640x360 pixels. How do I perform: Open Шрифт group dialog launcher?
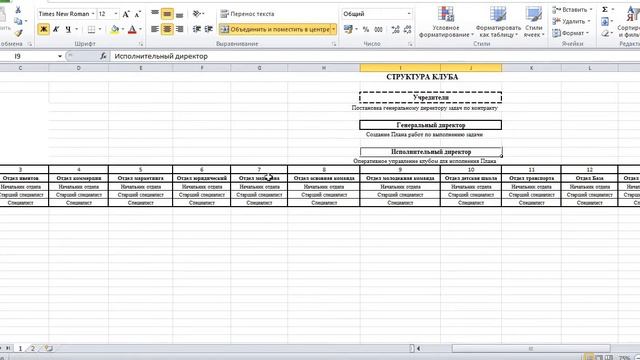tap(141, 44)
